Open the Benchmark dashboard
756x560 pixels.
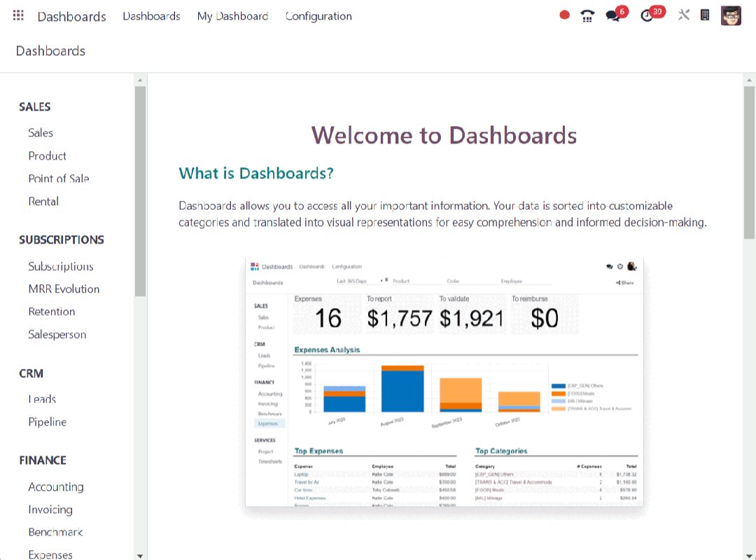pyautogui.click(x=55, y=532)
